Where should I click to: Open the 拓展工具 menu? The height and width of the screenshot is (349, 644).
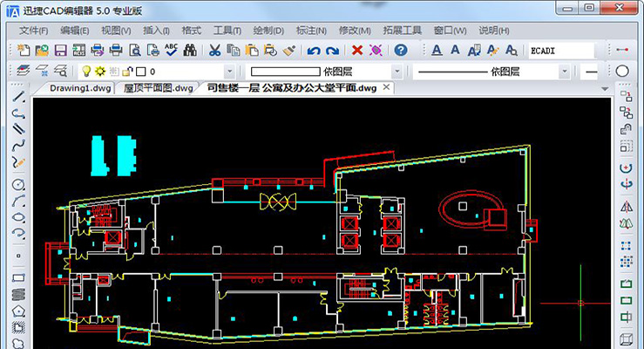tap(402, 31)
